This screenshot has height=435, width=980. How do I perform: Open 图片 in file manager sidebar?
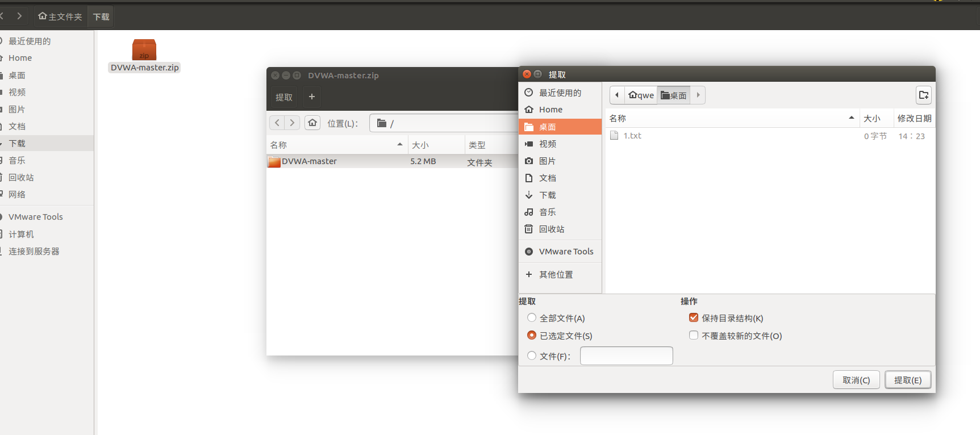pyautogui.click(x=47, y=109)
